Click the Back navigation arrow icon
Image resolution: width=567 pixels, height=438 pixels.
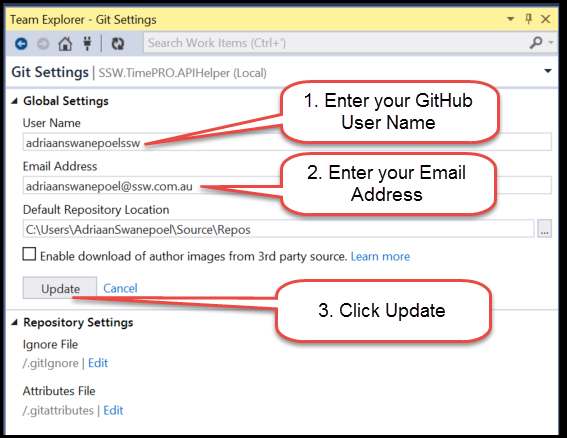[21, 44]
